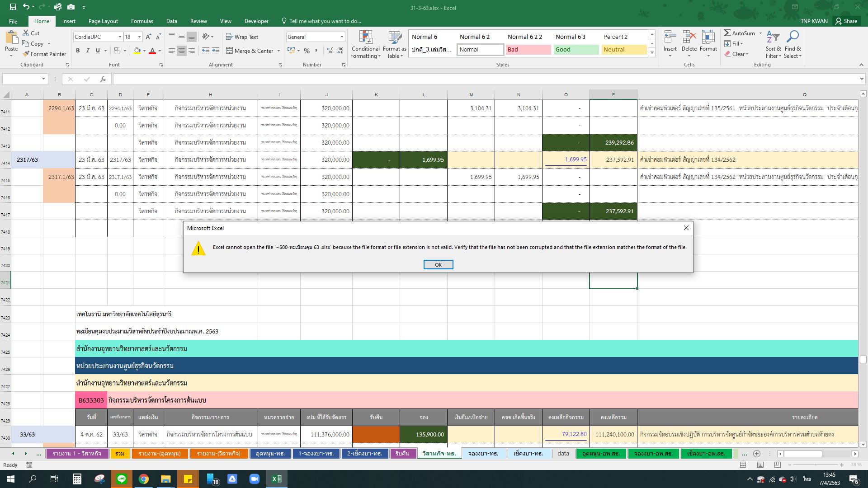868x488 pixels.
Task: Click the AutoSum sigma icon
Action: tap(727, 33)
